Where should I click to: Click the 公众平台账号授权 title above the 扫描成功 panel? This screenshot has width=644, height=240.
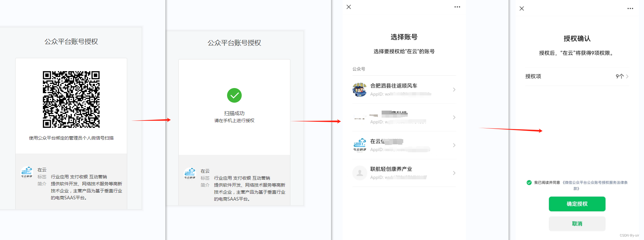coord(234,43)
